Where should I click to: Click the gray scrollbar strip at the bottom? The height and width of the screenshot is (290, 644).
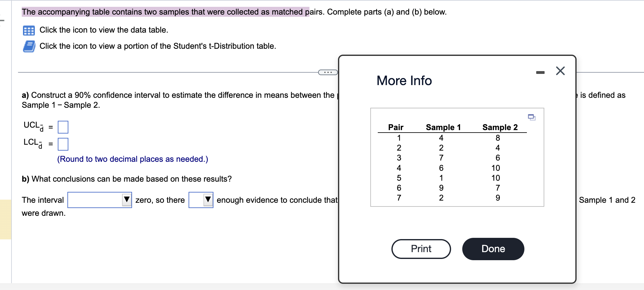pyautogui.click(x=311, y=287)
